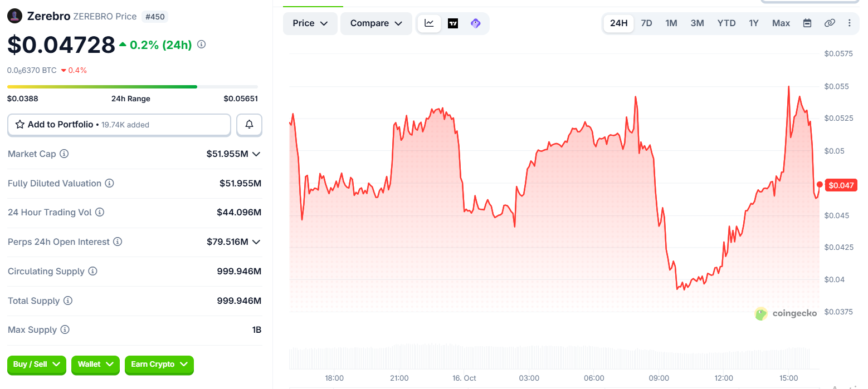This screenshot has width=868, height=389.
Task: Select the 7D time range
Action: (646, 23)
